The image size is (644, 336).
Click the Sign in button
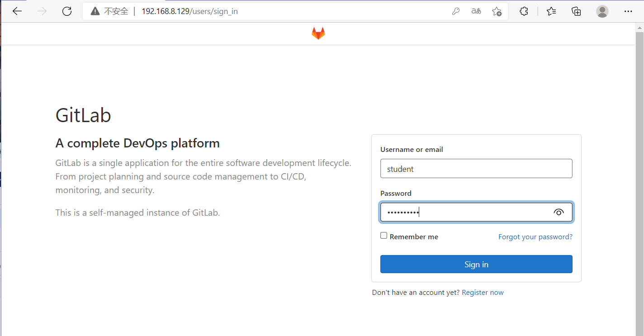(476, 264)
